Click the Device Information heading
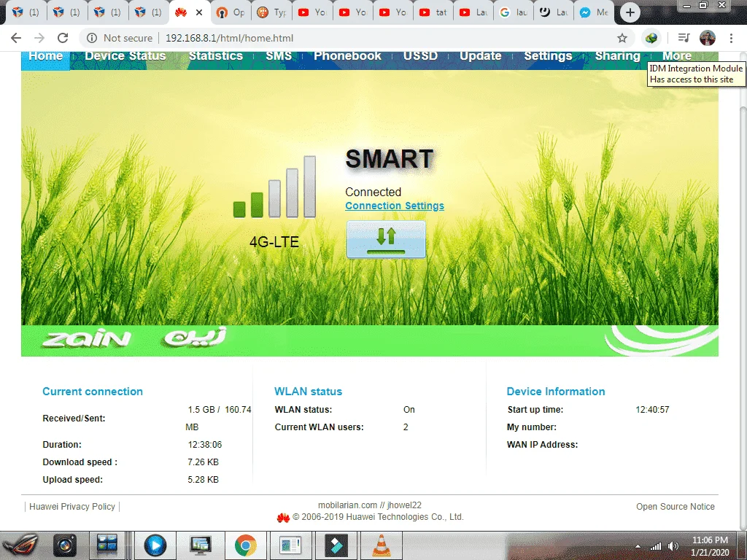The width and height of the screenshot is (747, 560). [x=555, y=392]
